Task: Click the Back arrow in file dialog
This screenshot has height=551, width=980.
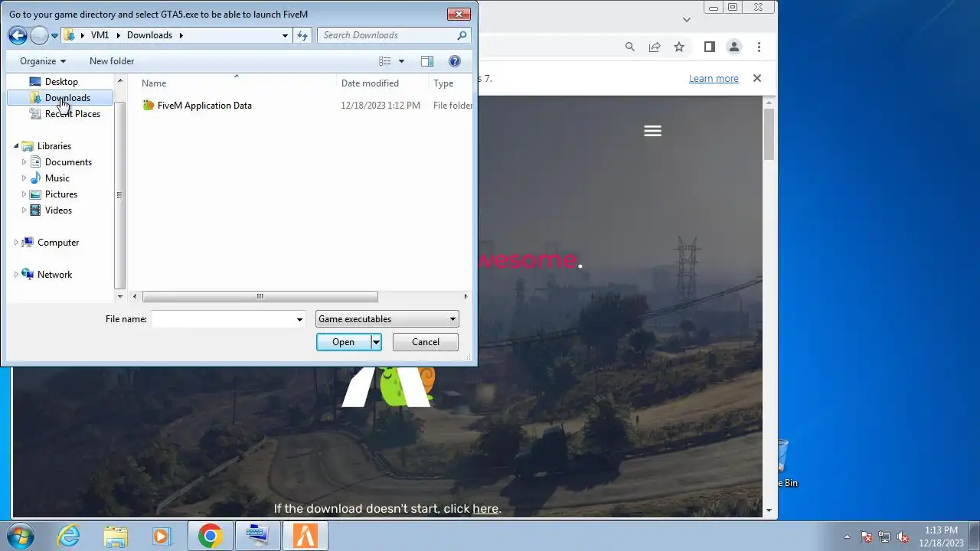Action: pyautogui.click(x=18, y=35)
